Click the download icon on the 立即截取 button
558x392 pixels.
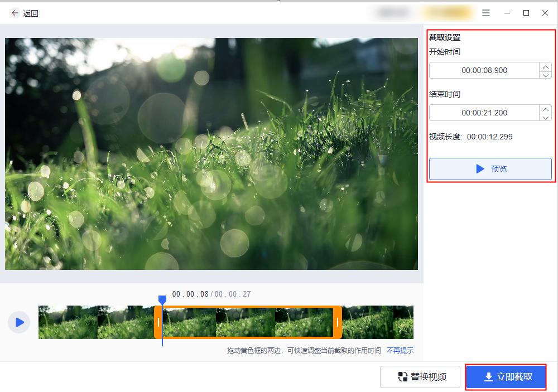click(x=487, y=377)
